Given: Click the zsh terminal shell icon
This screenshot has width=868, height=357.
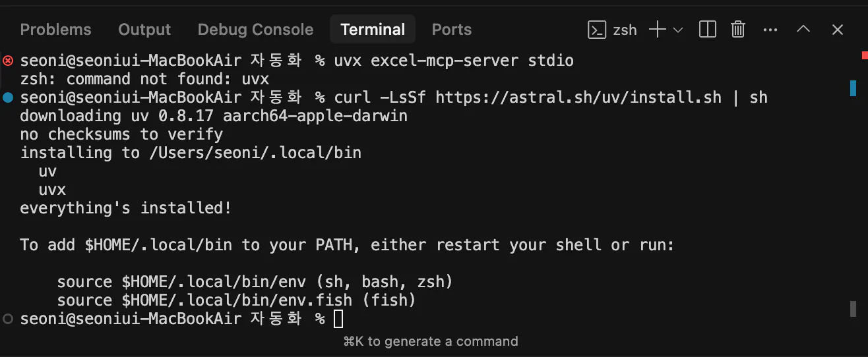Looking at the screenshot, I should tap(597, 30).
